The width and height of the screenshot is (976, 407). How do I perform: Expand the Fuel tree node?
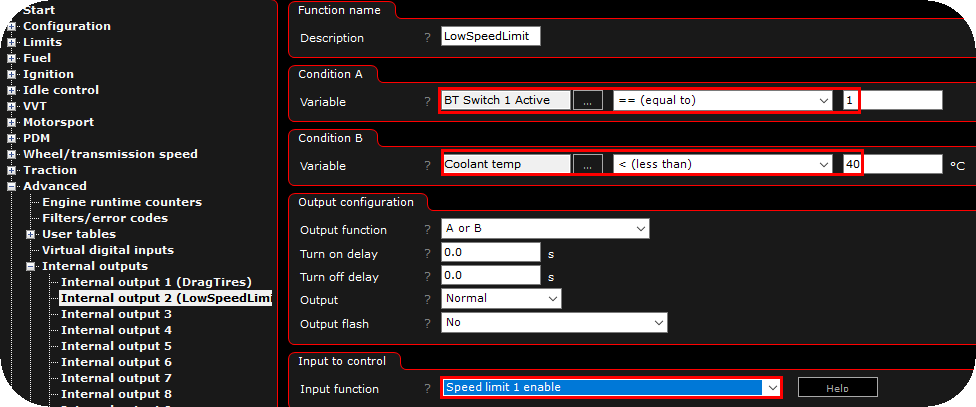click(11, 58)
